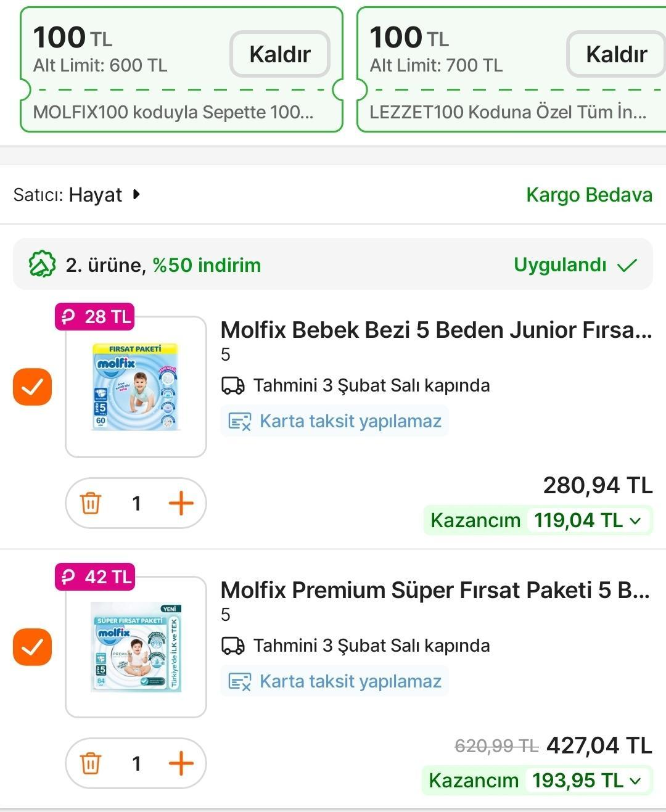Image resolution: width=666 pixels, height=812 pixels.
Task: Remove the MOLFIX100 coupon with Kaldır
Action: [x=280, y=54]
